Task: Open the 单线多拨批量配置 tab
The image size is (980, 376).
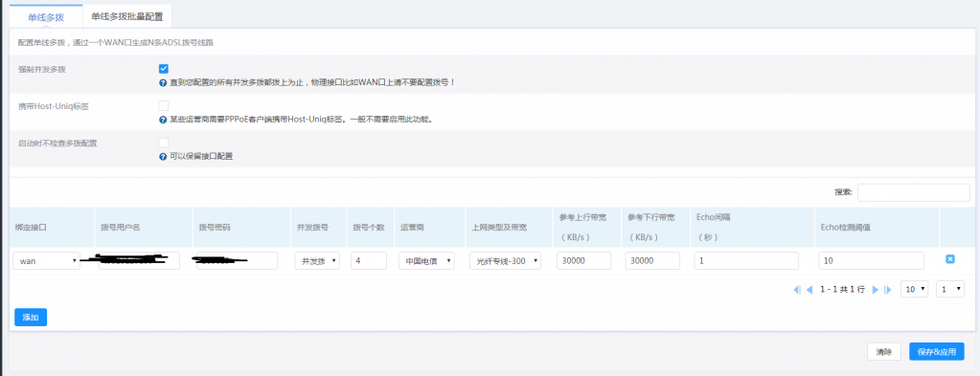Action: coord(126,17)
